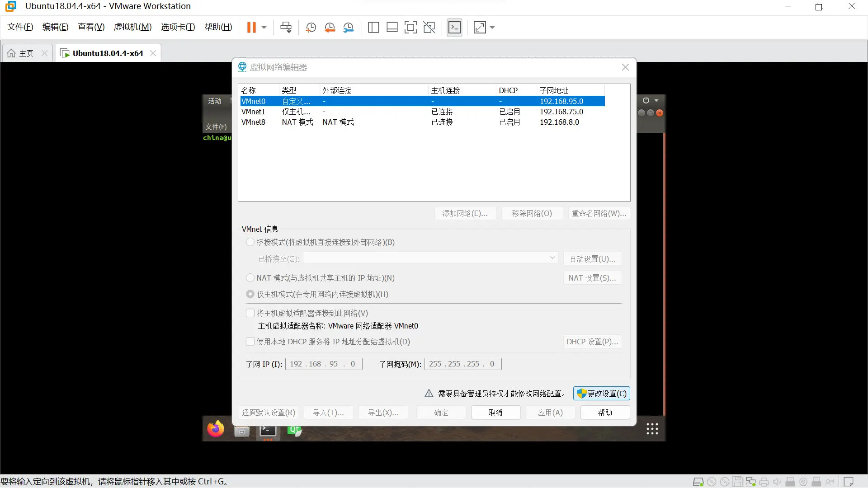Revert to snapshot with orange arrow clock icon
Image resolution: width=868 pixels, height=488 pixels.
330,28
